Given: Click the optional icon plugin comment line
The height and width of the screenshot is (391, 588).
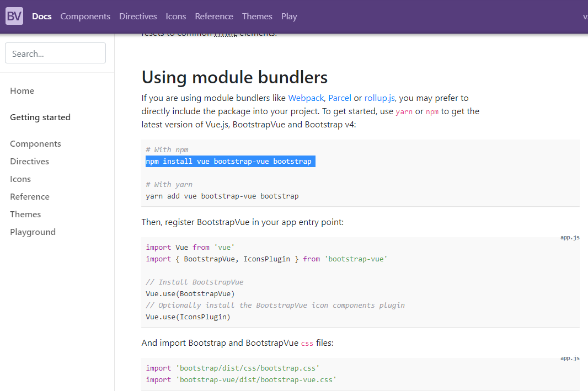Looking at the screenshot, I should (x=275, y=306).
